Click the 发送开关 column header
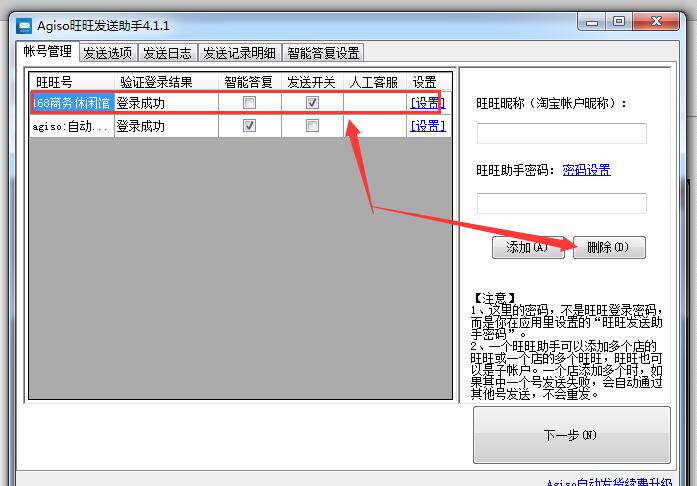 312,82
